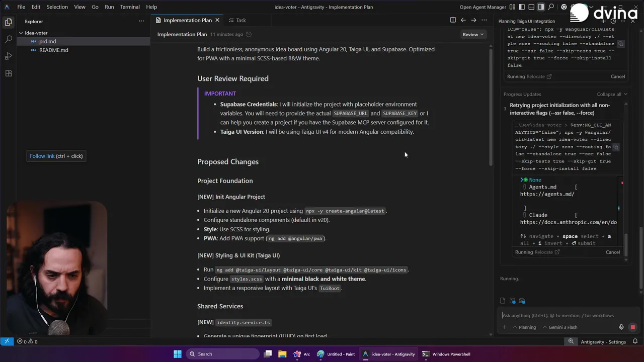Image resolution: width=644 pixels, height=362 pixels.
Task: Open the View menu
Action: tap(79, 7)
